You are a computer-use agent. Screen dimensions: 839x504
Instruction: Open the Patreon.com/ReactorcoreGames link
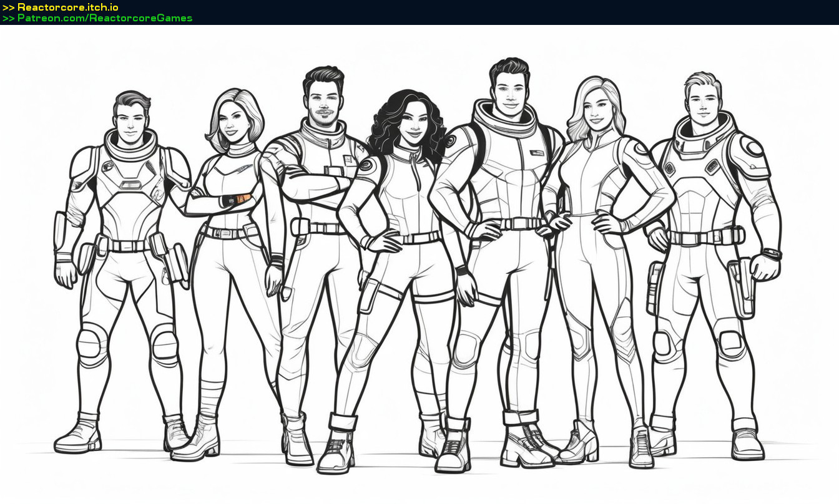click(x=105, y=18)
